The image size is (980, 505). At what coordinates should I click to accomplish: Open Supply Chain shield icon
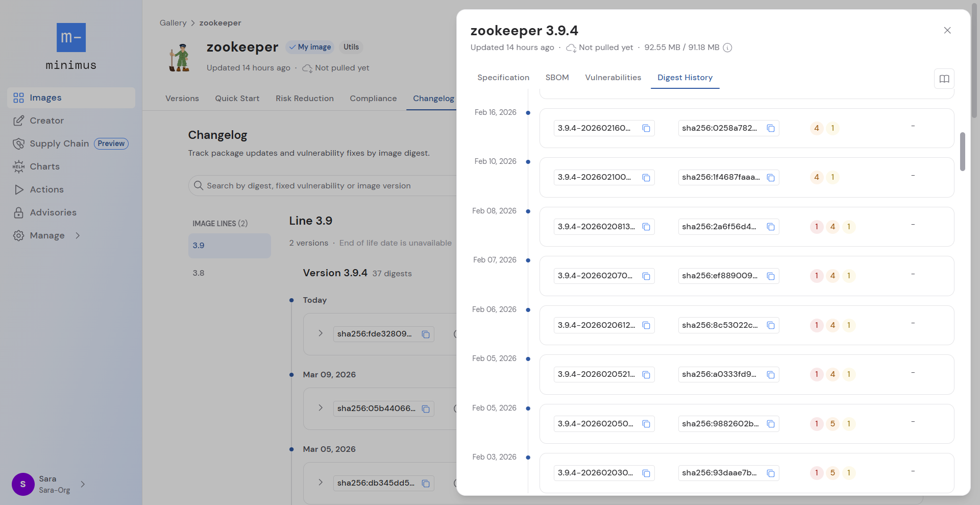[x=18, y=143]
